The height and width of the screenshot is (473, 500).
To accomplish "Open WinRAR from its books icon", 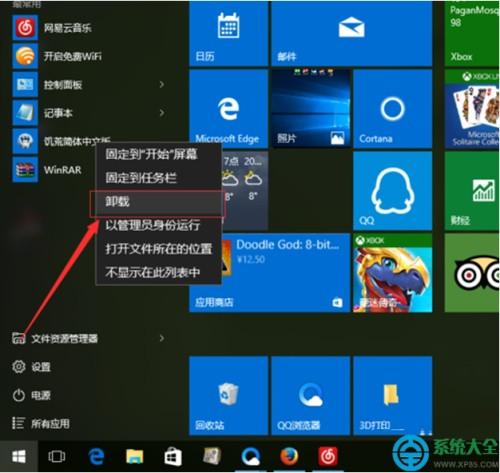I will pyautogui.click(x=25, y=170).
